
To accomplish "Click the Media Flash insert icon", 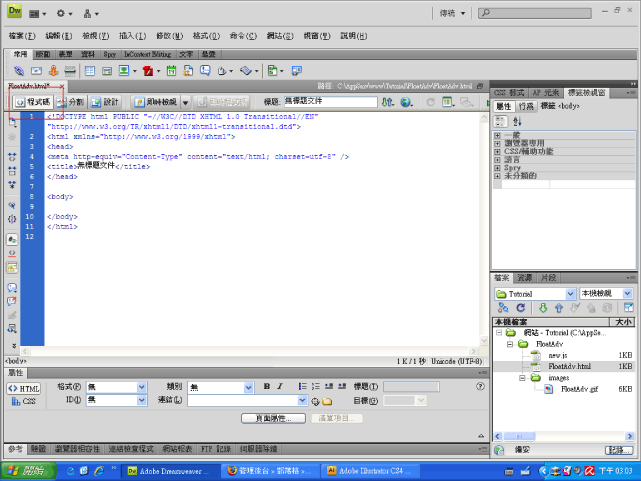I will 148,71.
